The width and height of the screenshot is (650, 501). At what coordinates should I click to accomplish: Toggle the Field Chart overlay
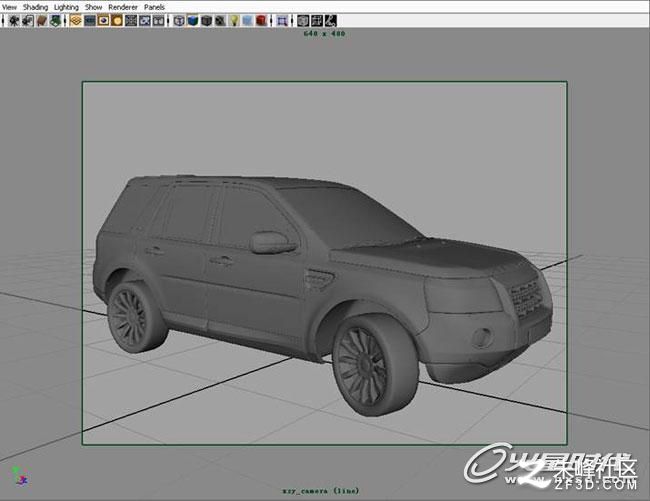pos(131,20)
